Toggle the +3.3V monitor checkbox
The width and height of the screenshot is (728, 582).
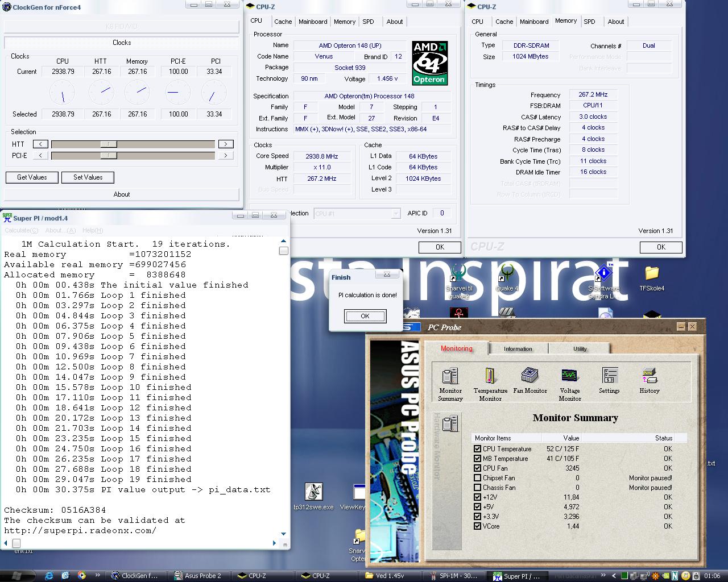(x=477, y=516)
